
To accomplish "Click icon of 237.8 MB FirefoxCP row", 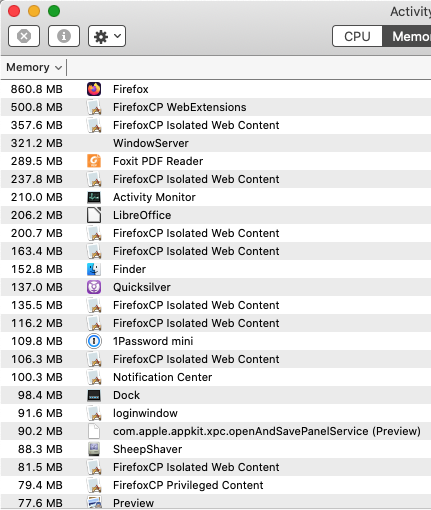I will (94, 179).
